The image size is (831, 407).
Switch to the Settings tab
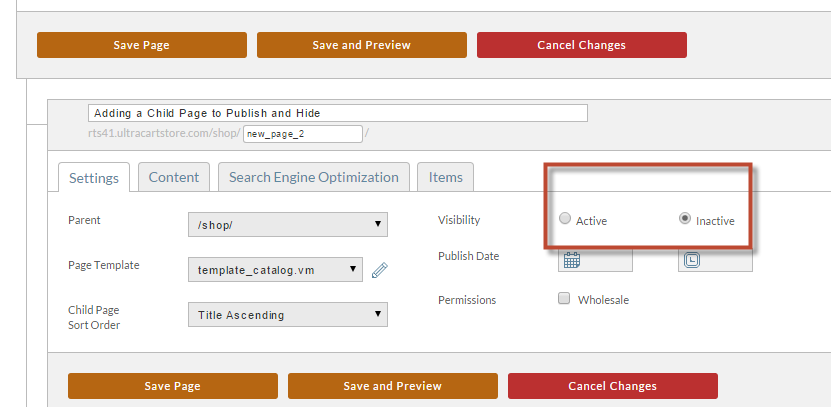pyautogui.click(x=94, y=178)
